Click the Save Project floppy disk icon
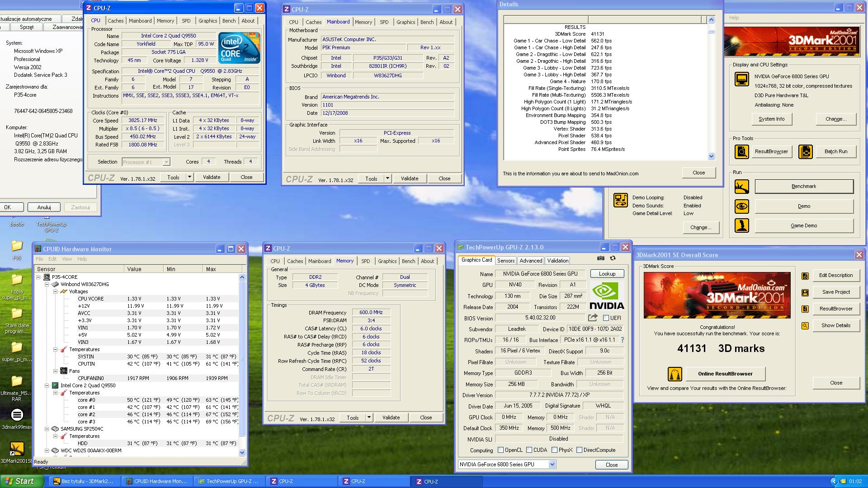This screenshot has height=488, width=868. [805, 292]
